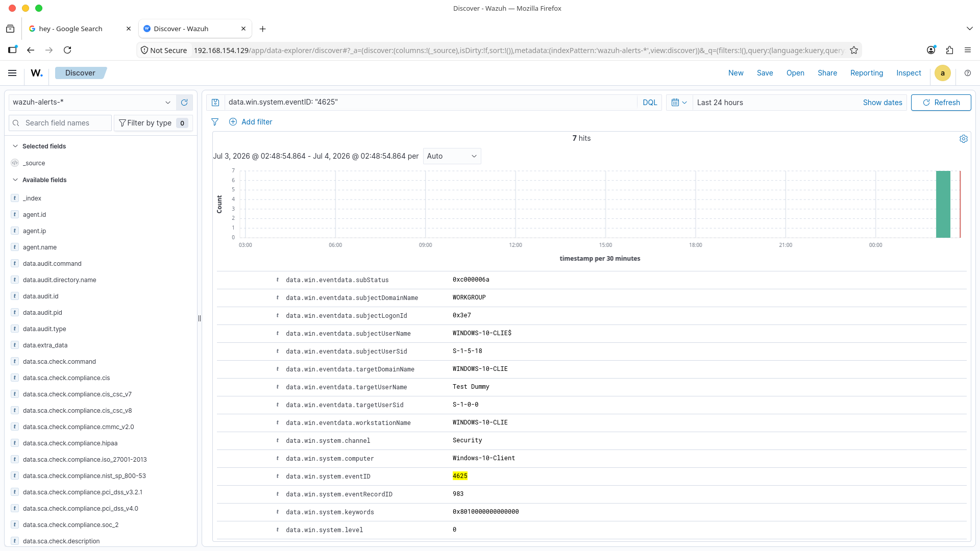Image resolution: width=980 pixels, height=551 pixels.
Task: Click New in the top menu
Action: (x=736, y=73)
